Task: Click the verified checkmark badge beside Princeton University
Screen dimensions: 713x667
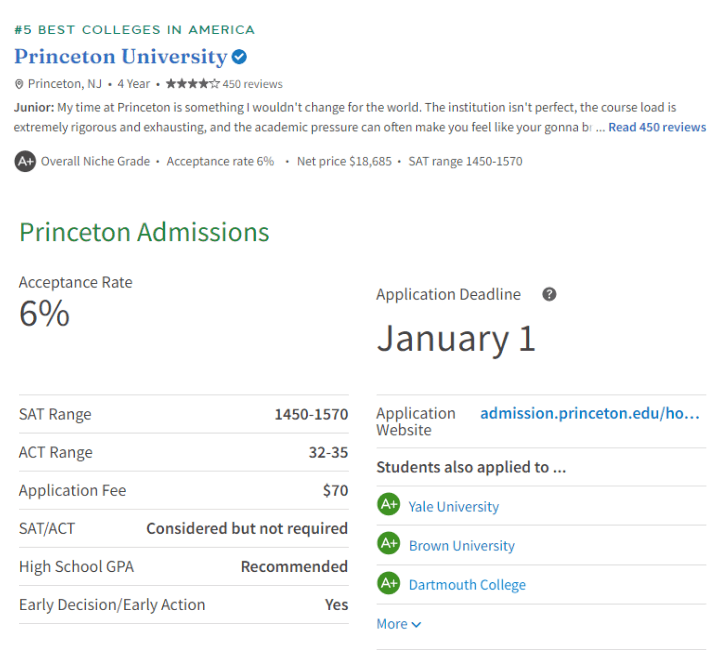Action: click(239, 57)
